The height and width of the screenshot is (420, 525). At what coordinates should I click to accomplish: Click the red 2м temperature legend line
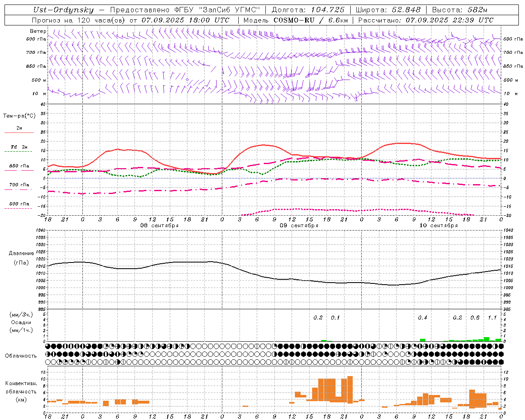(19, 133)
